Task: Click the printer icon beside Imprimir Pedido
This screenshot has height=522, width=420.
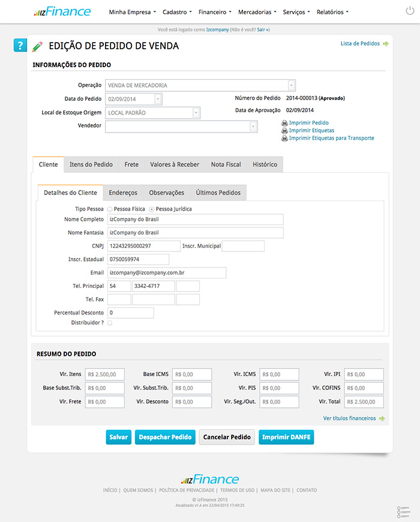Action: tap(284, 123)
